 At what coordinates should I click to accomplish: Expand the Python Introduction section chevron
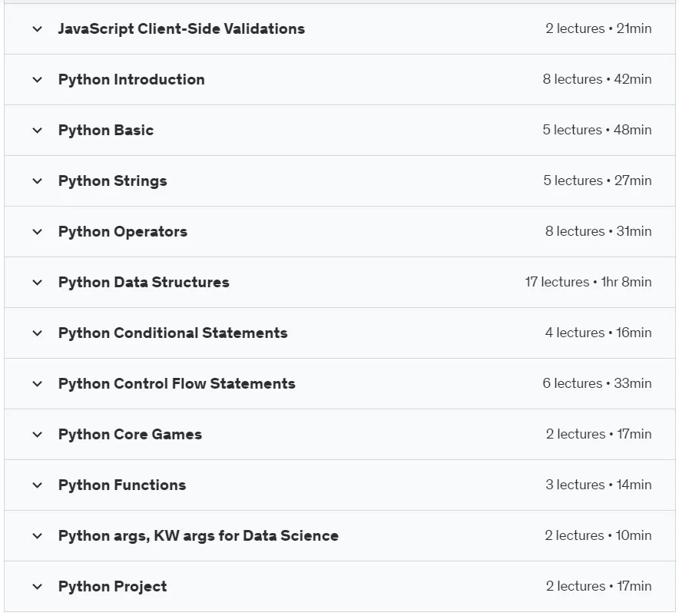click(37, 80)
